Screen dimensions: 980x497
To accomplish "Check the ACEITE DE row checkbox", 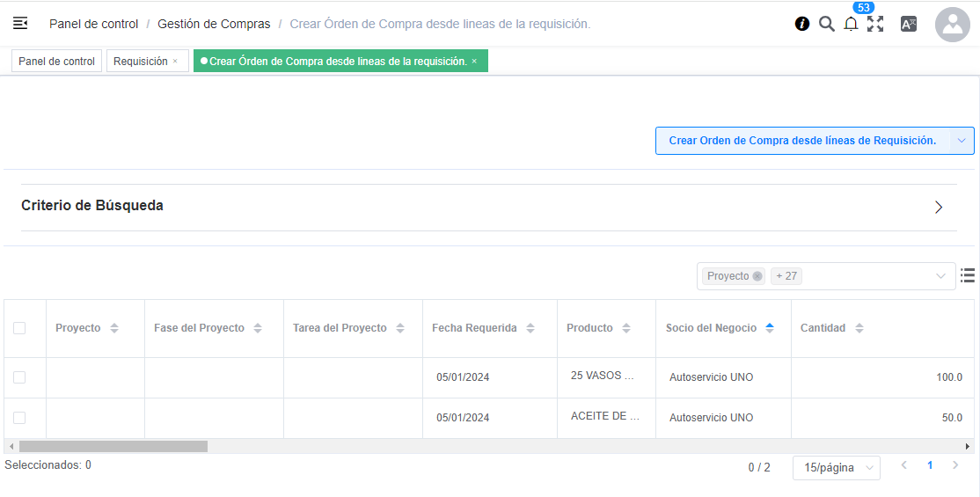I will (x=19, y=418).
